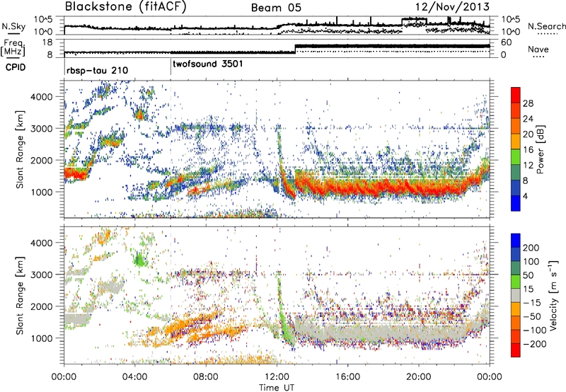The width and height of the screenshot is (566, 392).
Task: Click the 'Freq. [MHz]' axis label
Action: click(x=13, y=48)
